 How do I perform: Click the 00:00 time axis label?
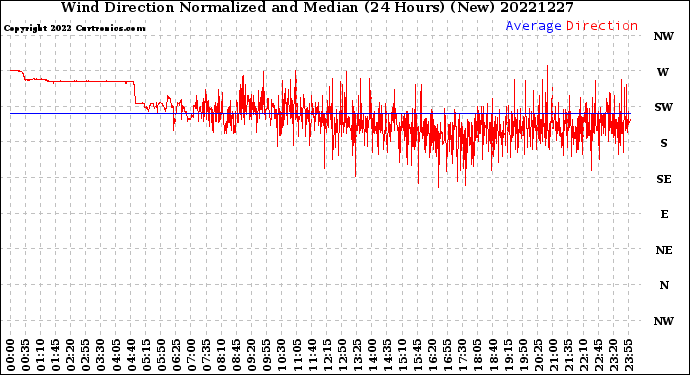(11, 355)
